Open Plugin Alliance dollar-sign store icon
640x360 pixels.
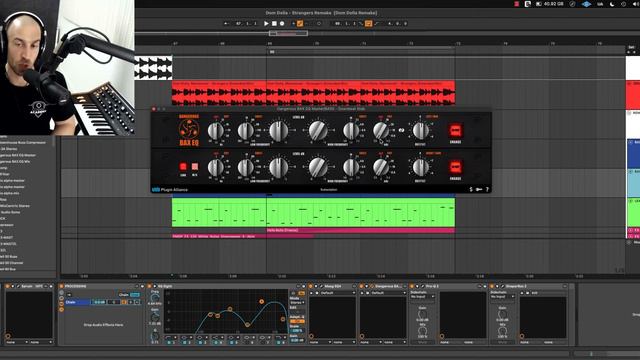point(471,189)
